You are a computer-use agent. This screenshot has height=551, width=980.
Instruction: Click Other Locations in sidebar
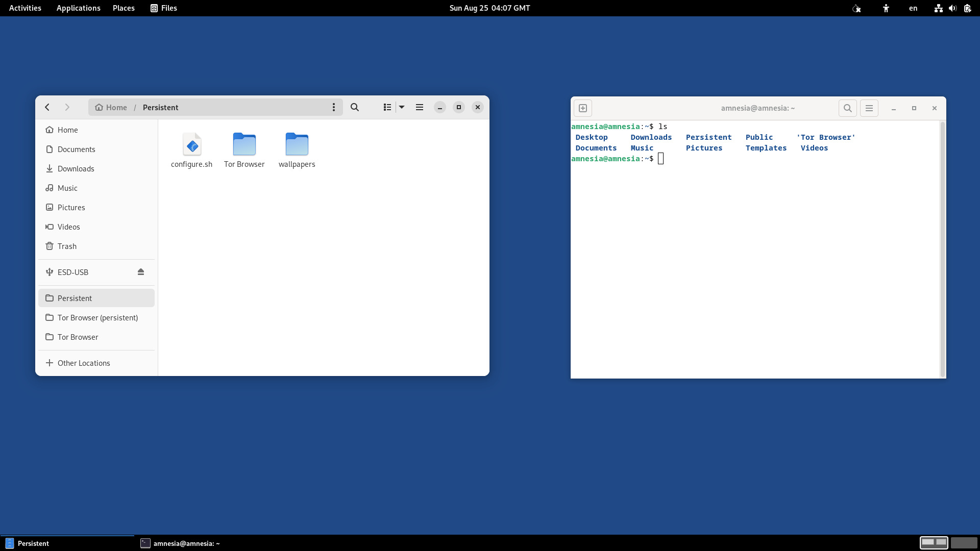pyautogui.click(x=84, y=363)
